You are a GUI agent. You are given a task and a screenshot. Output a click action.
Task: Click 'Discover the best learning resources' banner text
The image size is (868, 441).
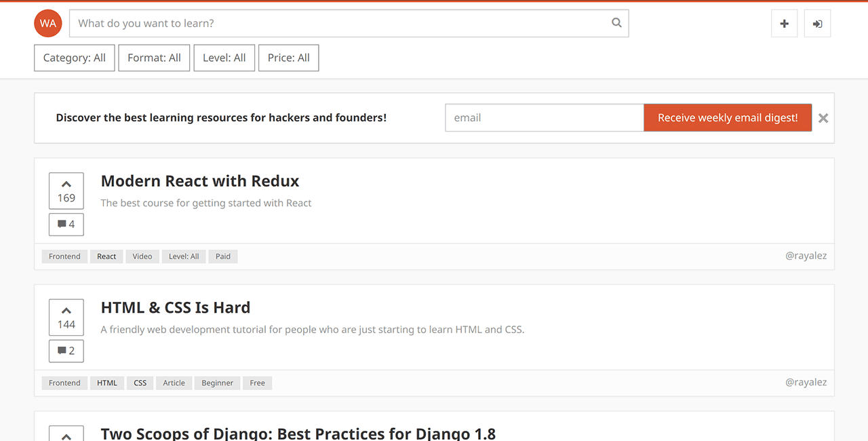(221, 117)
